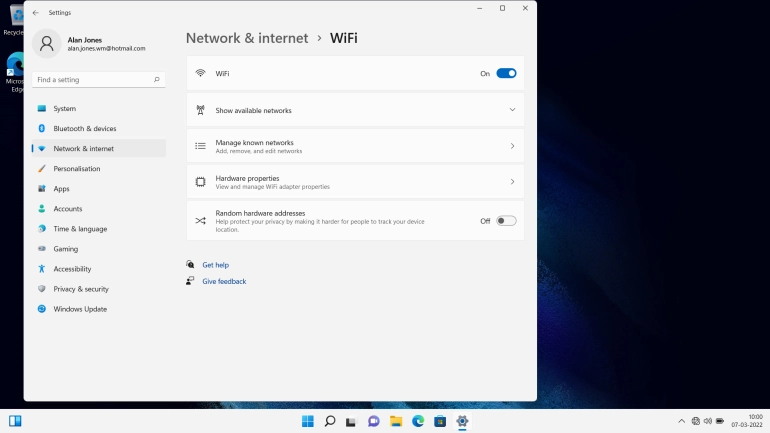Viewport: 770px width, 433px height.
Task: Open Hardware properties chevron
Action: tap(512, 182)
